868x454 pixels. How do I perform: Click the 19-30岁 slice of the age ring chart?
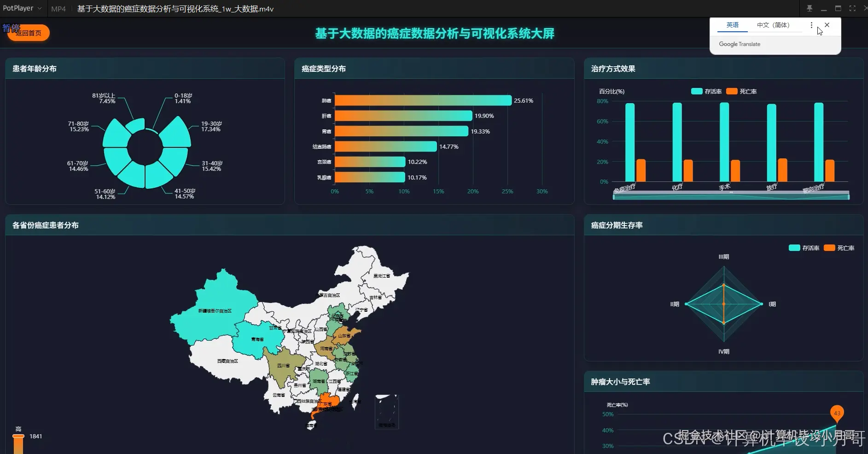point(176,134)
